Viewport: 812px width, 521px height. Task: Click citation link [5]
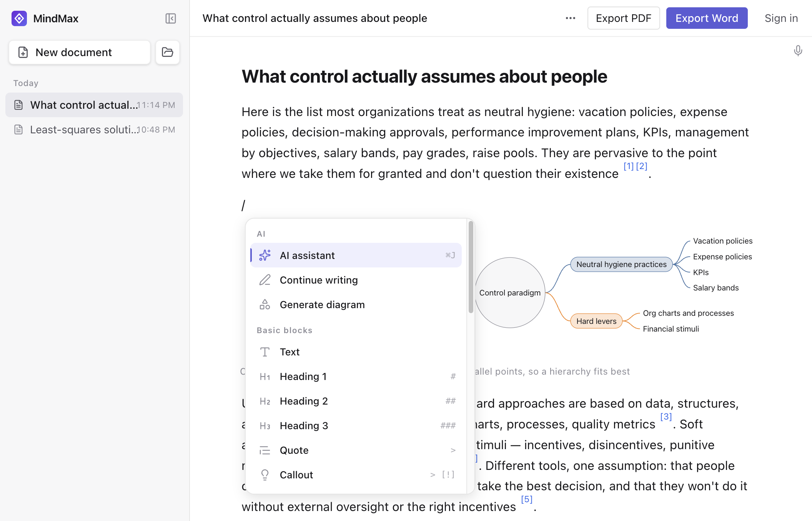527,499
